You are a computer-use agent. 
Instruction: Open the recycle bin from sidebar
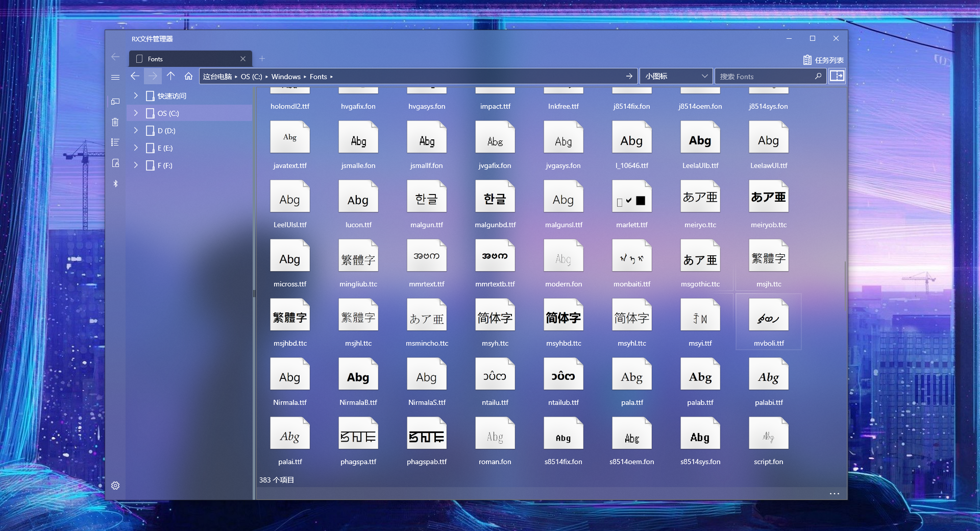115,122
